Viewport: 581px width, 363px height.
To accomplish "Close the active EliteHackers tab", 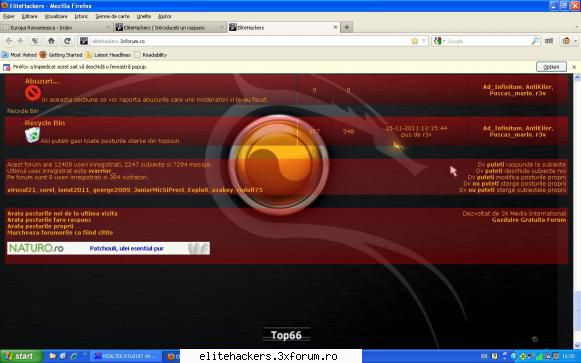I will tap(335, 27).
